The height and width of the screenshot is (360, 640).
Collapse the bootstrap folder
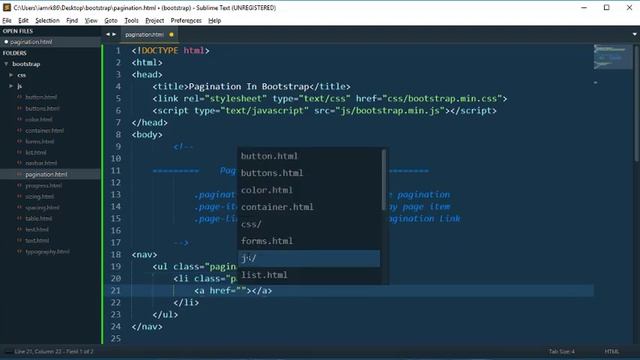(x=7, y=64)
